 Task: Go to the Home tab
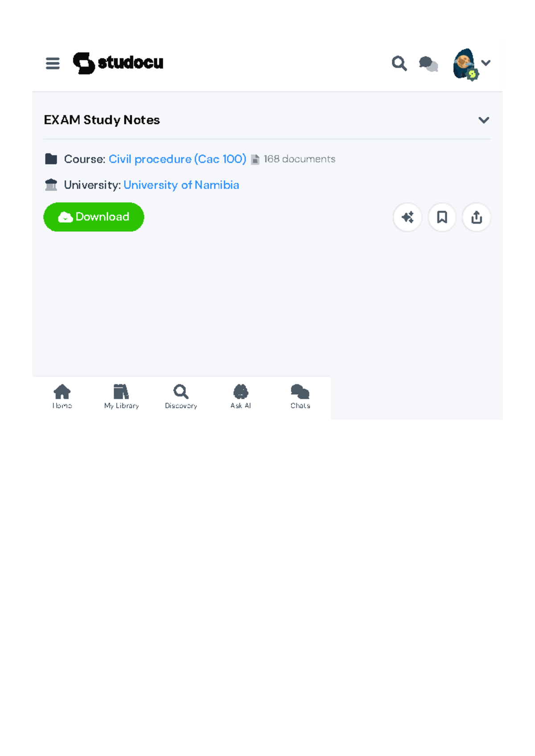pyautogui.click(x=62, y=396)
